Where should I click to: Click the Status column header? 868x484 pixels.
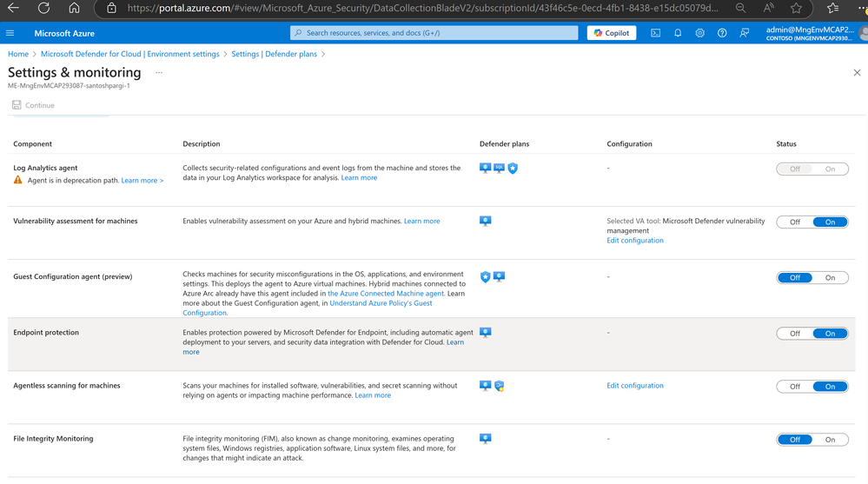pos(786,144)
